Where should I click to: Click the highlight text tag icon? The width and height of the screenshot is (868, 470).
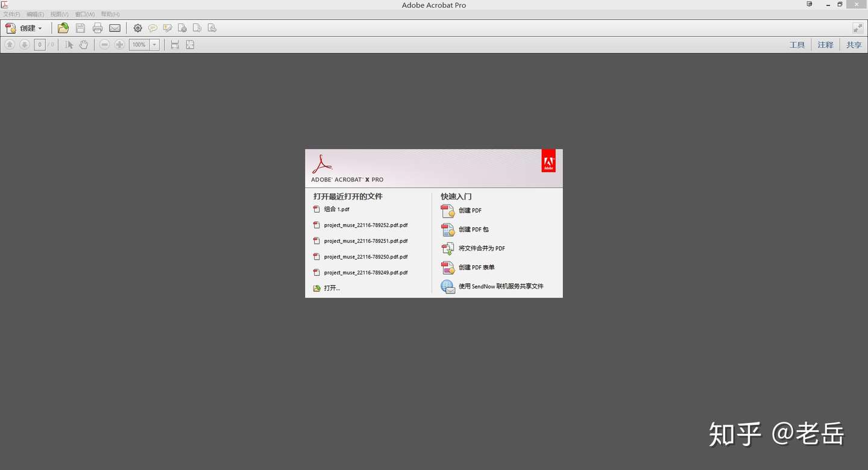click(x=168, y=28)
